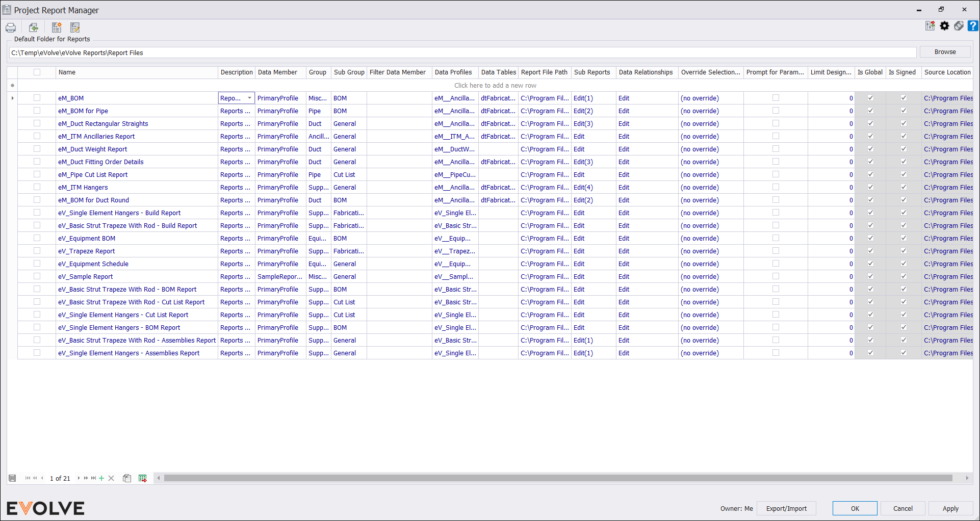Open settings via the black gear icon
The width and height of the screenshot is (980, 521).
click(x=944, y=26)
